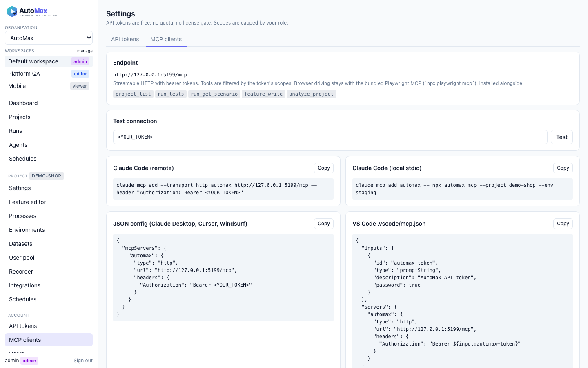Click the feature_write tool chip

pos(263,94)
